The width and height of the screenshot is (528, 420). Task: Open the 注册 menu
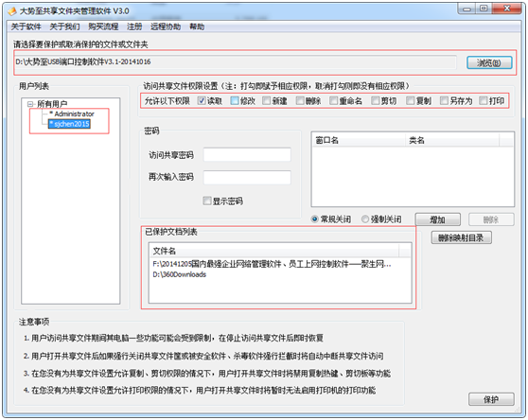click(x=134, y=26)
